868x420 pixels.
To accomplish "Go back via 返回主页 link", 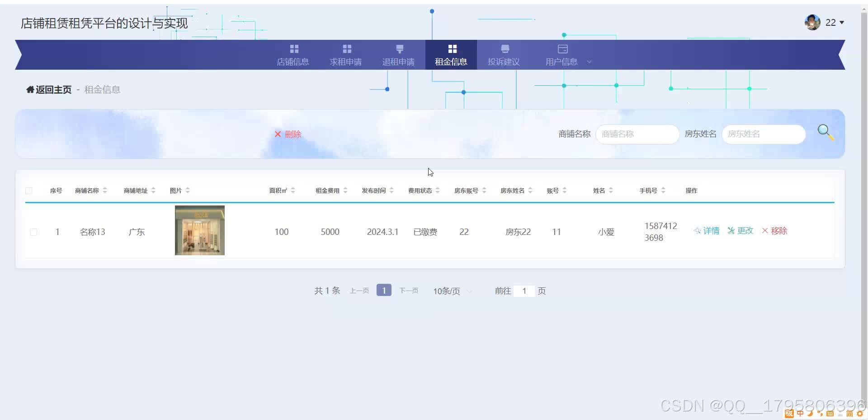I will click(53, 90).
